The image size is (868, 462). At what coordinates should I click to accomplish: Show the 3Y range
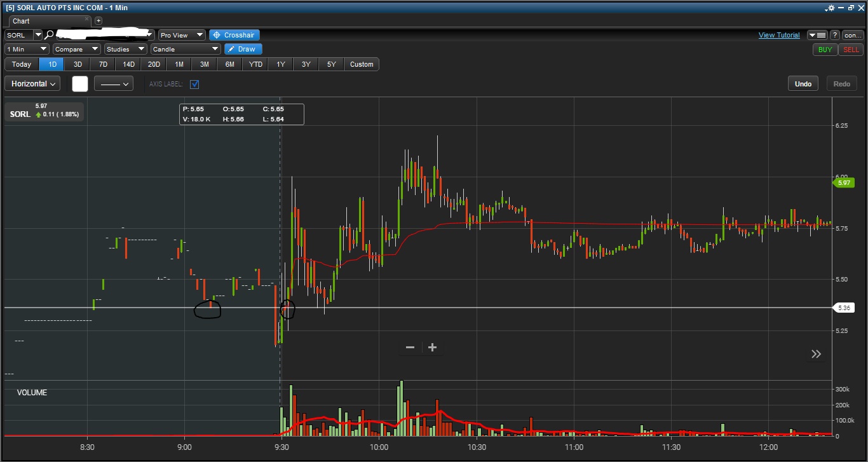(306, 64)
